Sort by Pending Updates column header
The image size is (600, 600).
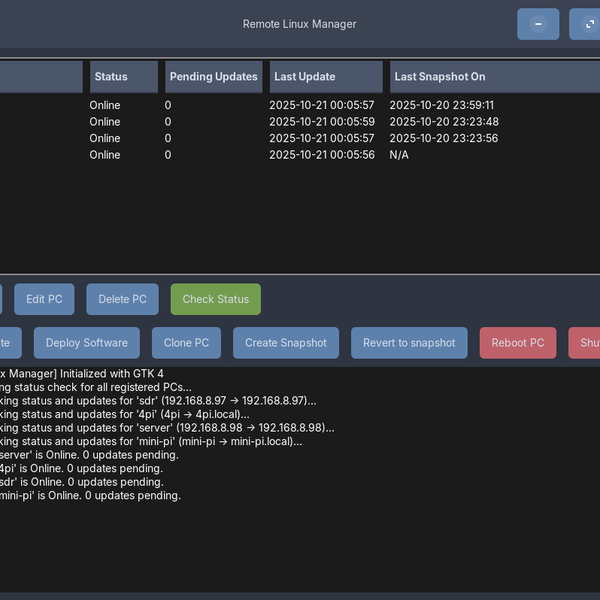[213, 77]
